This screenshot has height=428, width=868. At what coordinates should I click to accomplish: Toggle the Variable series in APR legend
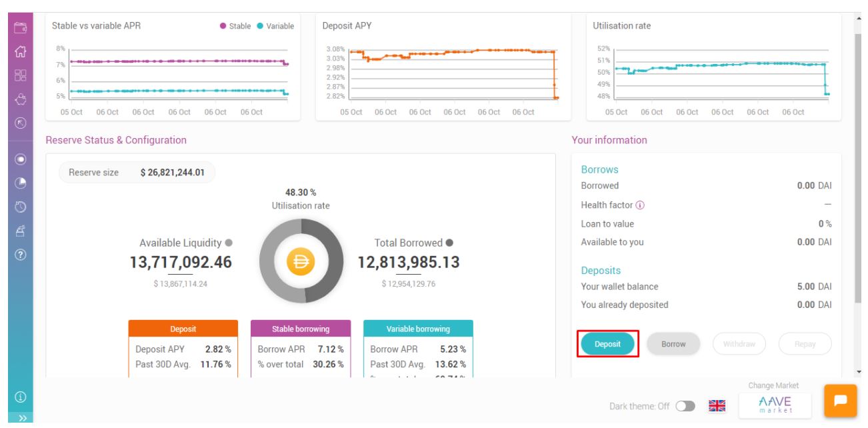tap(275, 26)
